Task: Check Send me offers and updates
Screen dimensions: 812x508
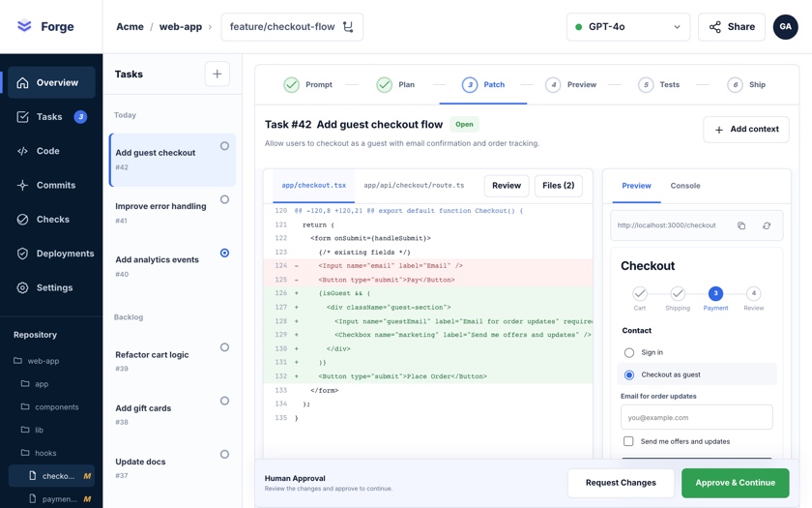Action: pyautogui.click(x=628, y=441)
